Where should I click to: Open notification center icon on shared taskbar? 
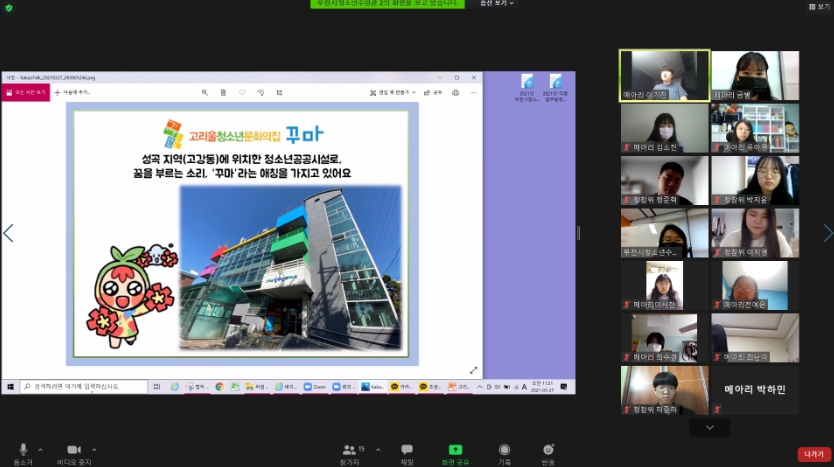coord(564,387)
